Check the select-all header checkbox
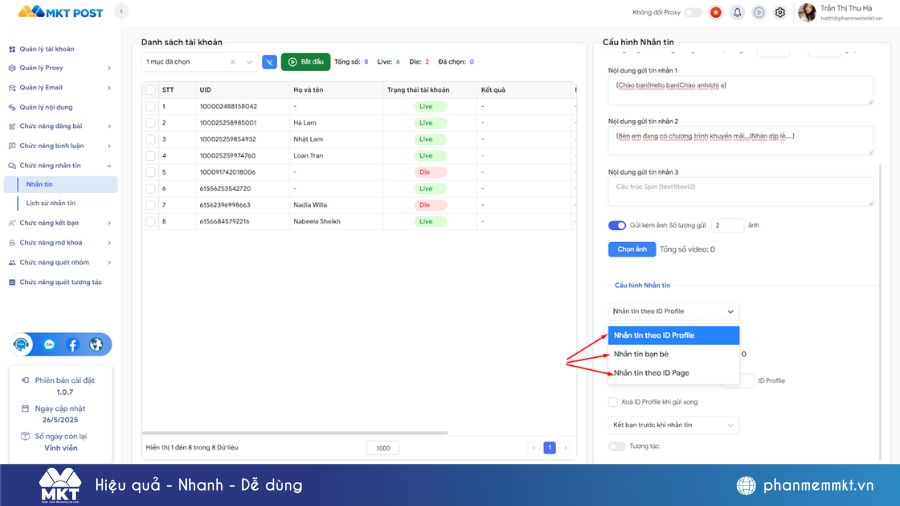The width and height of the screenshot is (900, 506). pos(150,90)
